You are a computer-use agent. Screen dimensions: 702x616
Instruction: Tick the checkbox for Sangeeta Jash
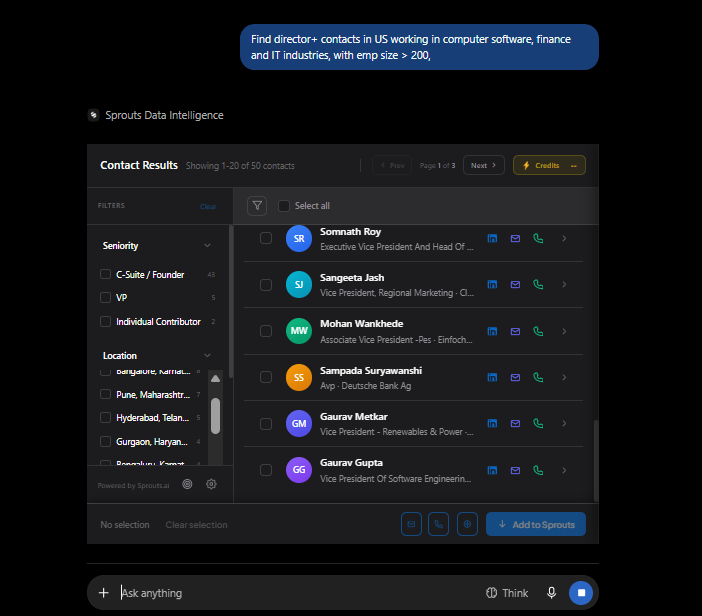coord(266,285)
